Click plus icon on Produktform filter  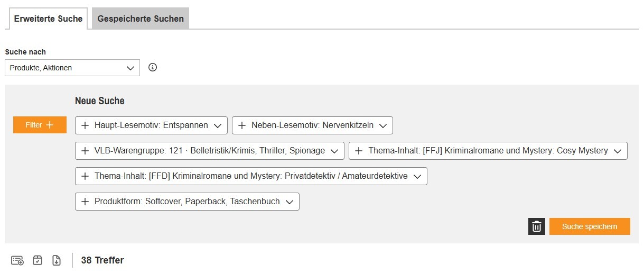(x=85, y=202)
